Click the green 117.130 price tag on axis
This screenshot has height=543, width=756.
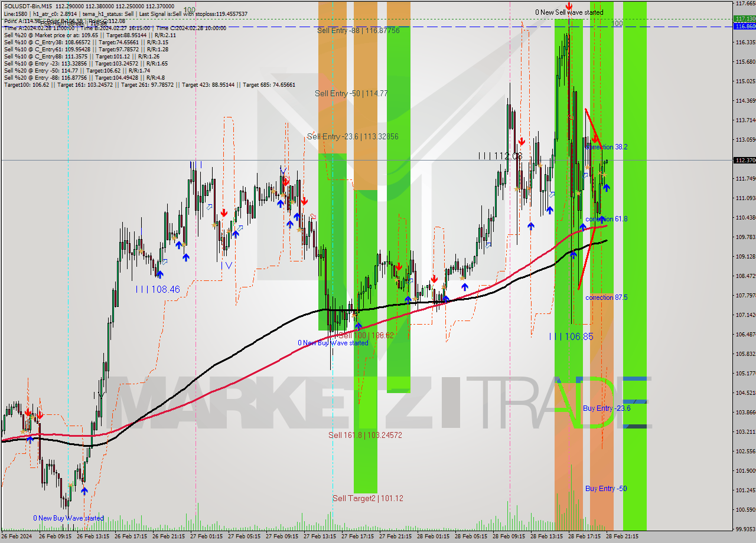[744, 19]
